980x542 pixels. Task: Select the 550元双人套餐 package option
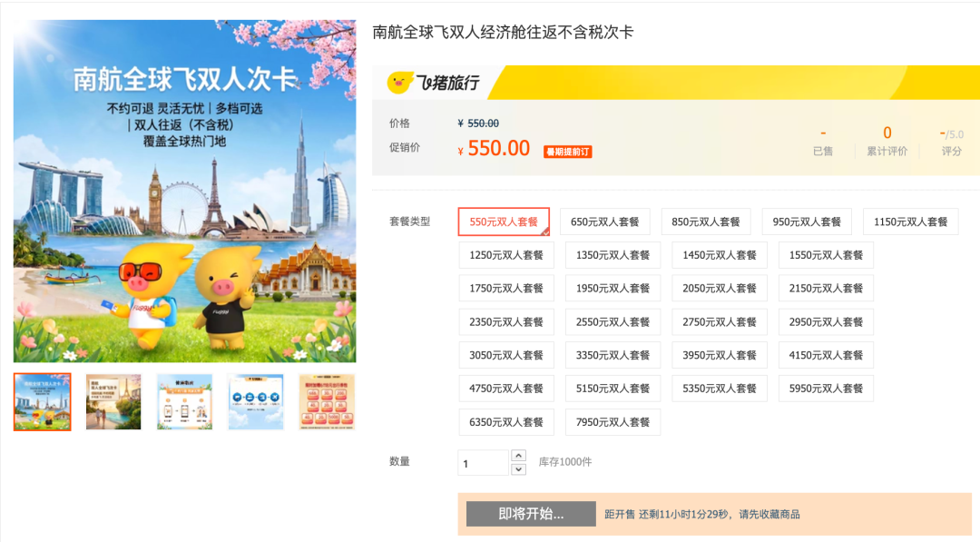pyautogui.click(x=504, y=222)
